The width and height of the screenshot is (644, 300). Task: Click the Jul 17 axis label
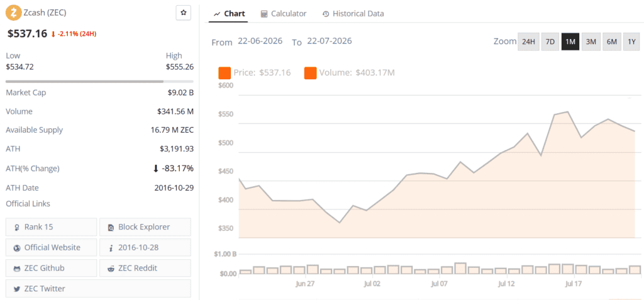coord(574,284)
